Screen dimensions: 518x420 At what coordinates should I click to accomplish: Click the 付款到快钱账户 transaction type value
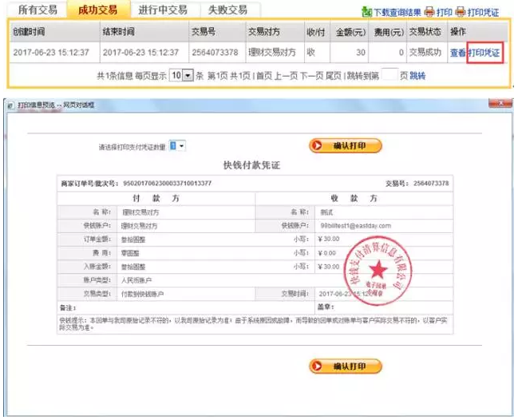point(142,294)
